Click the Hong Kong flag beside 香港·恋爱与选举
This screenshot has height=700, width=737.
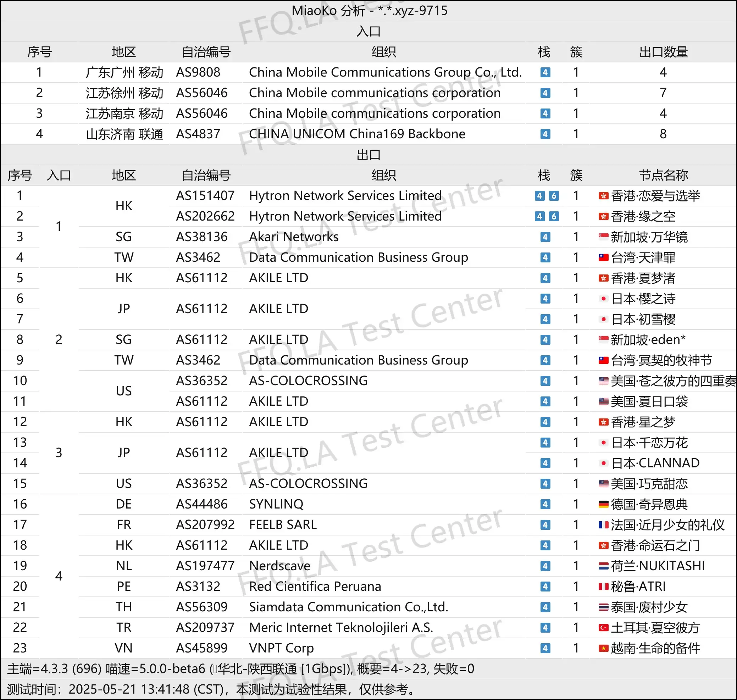603,196
